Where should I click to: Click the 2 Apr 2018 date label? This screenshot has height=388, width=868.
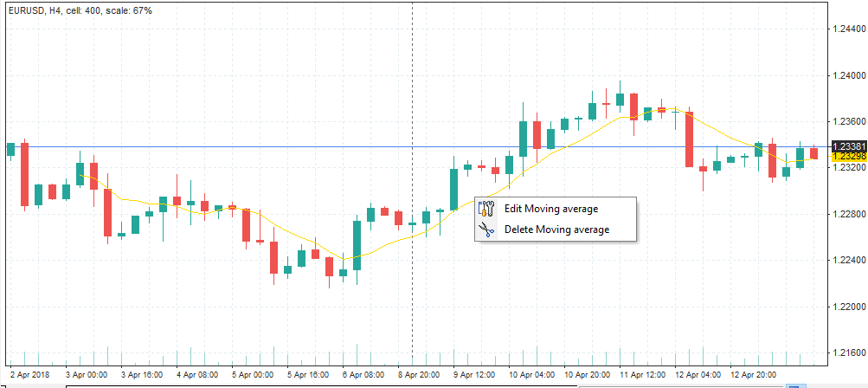pyautogui.click(x=29, y=375)
